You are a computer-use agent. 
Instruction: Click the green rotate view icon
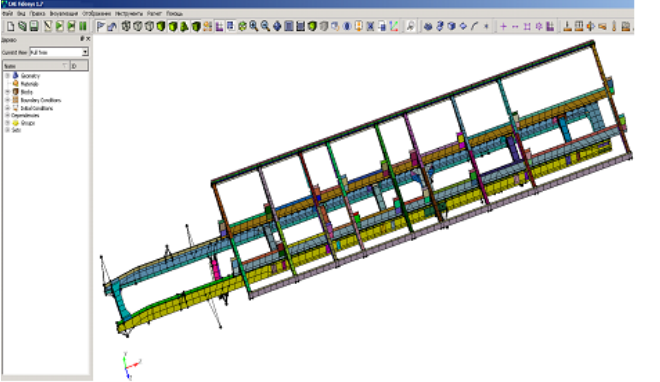coord(242,27)
